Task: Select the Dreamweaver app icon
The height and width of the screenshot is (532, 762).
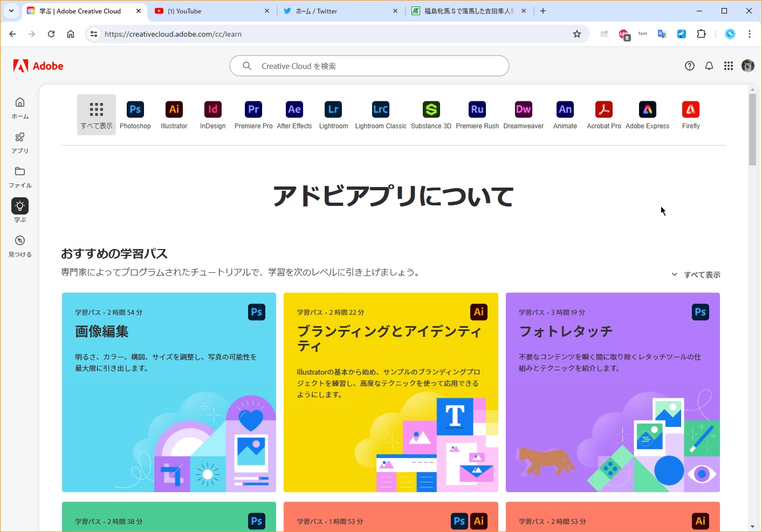Action: point(523,115)
